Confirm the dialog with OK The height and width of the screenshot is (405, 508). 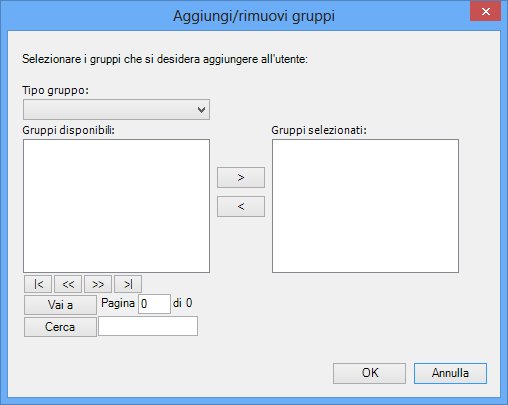(369, 373)
